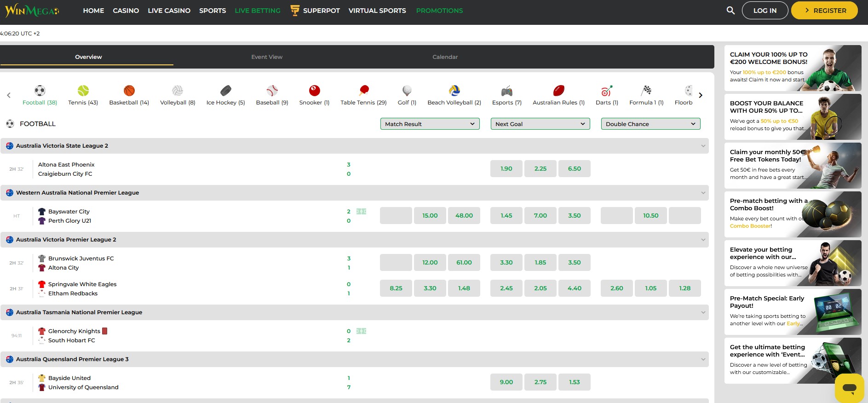Open the monthly Free Bet Tokens promo card
The height and width of the screenshot is (403, 868).
click(793, 166)
